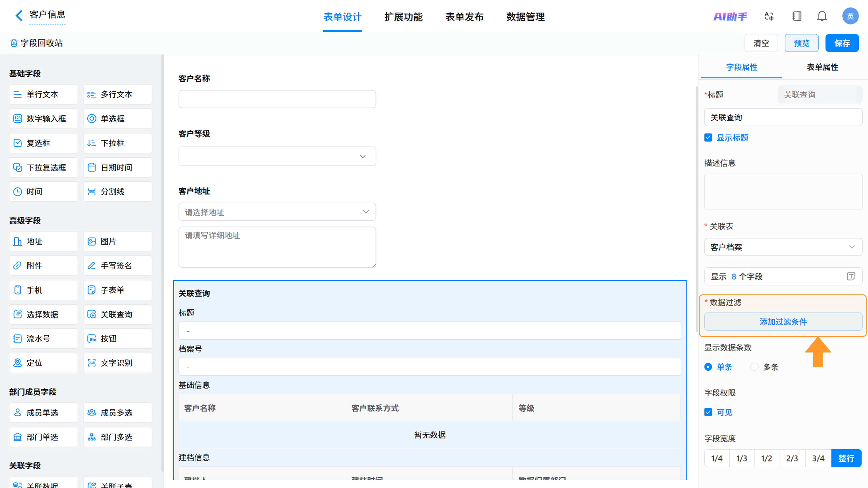
Task: Set field width to 2/3
Action: click(x=792, y=458)
